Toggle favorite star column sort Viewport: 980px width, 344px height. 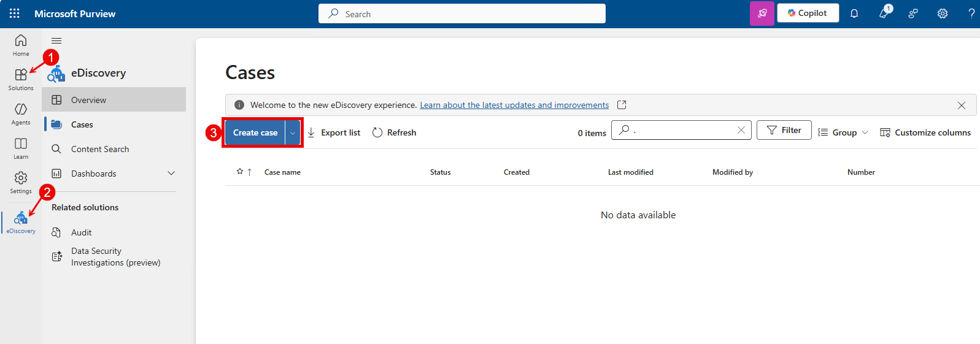pos(240,172)
